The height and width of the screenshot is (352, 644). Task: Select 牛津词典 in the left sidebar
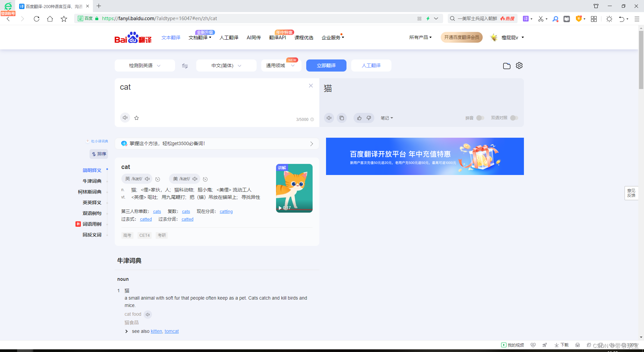92,181
